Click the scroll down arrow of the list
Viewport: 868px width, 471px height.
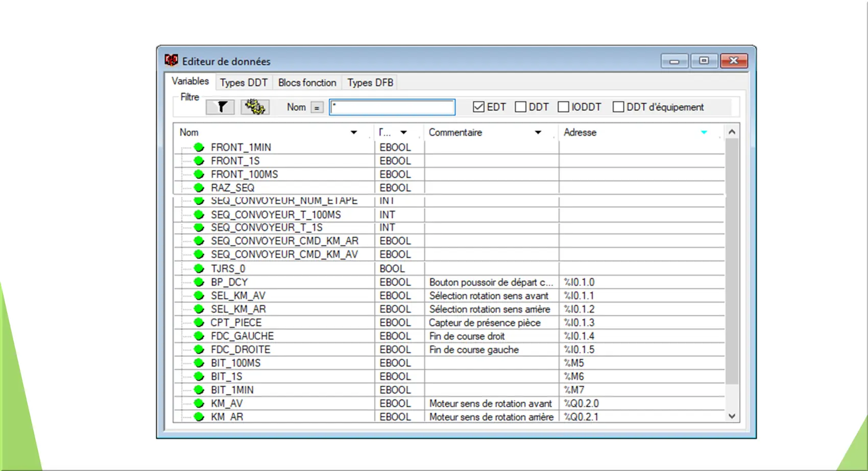coord(732,416)
